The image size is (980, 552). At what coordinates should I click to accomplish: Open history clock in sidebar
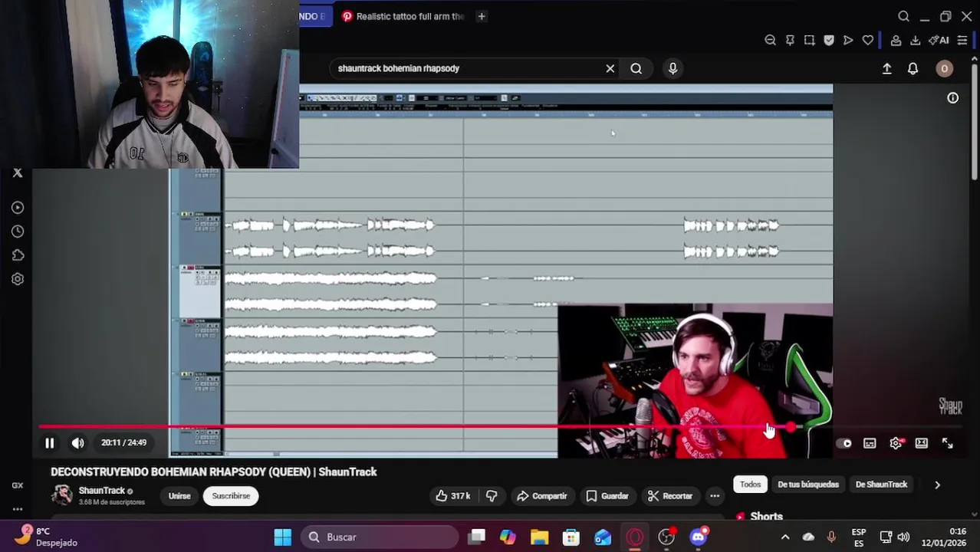coord(18,232)
